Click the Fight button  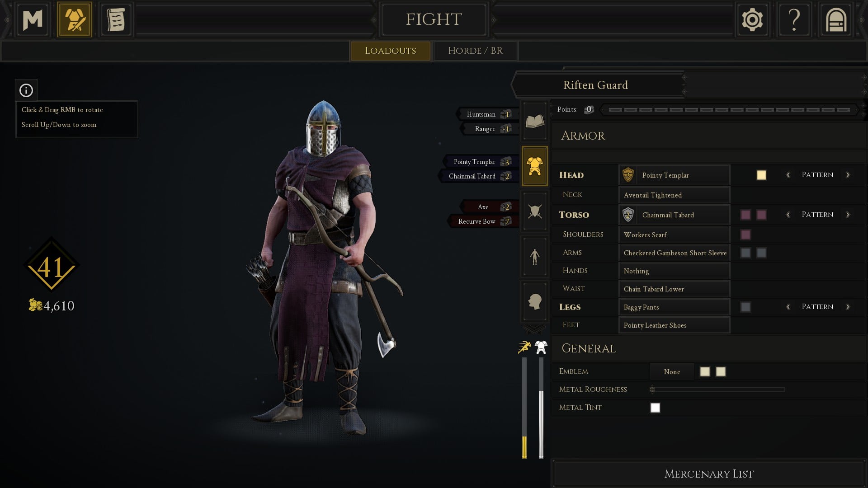(434, 19)
